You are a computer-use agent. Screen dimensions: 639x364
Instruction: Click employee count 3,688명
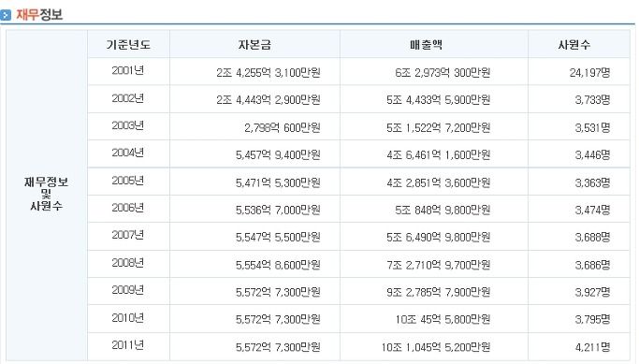(592, 238)
